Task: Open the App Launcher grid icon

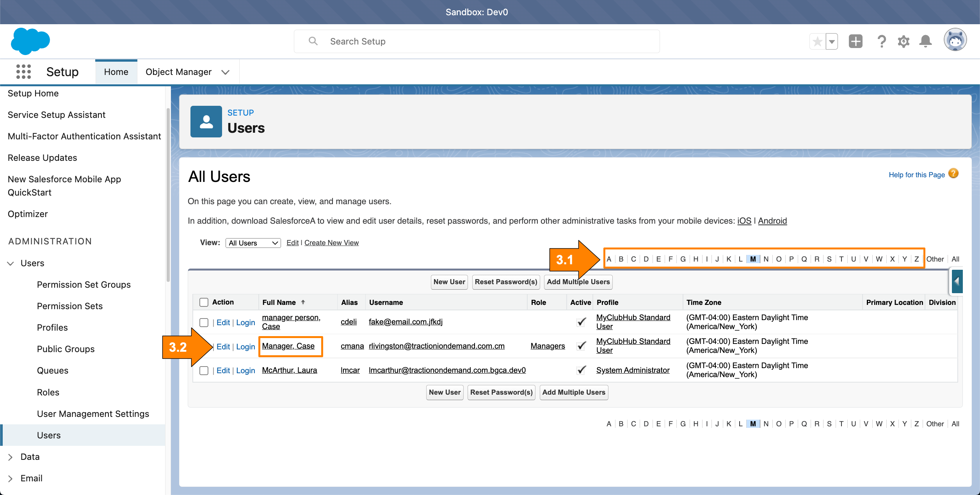Action: pos(23,72)
